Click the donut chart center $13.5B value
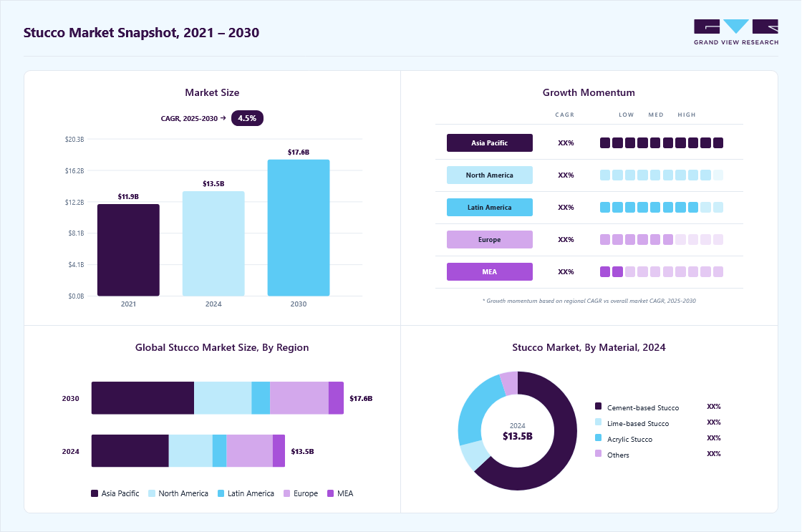 click(x=518, y=436)
